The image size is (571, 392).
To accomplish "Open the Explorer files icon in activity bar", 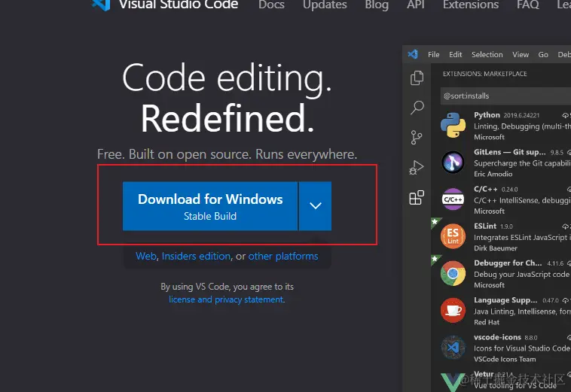I will (x=417, y=77).
